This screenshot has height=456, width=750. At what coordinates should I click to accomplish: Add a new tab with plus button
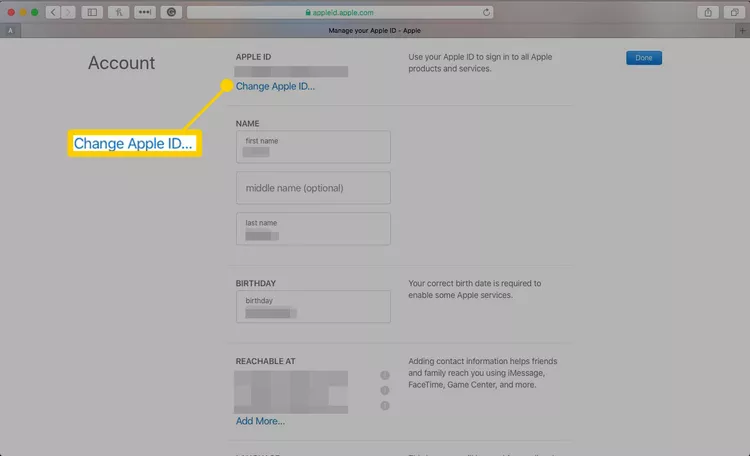click(x=742, y=31)
